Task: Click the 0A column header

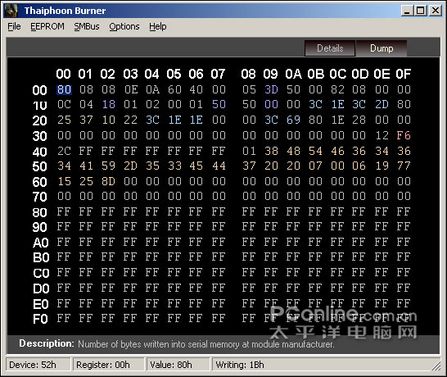Action: click(293, 74)
